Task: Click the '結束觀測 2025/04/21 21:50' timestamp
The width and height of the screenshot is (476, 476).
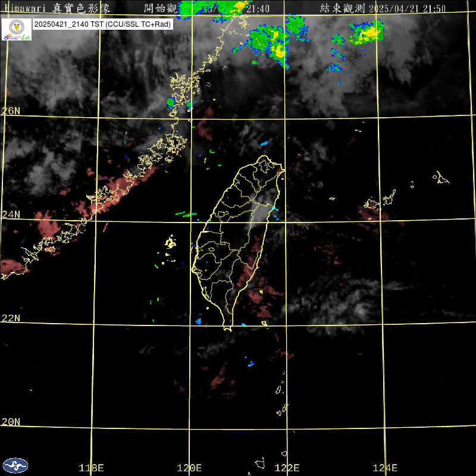Action: pyautogui.click(x=383, y=8)
